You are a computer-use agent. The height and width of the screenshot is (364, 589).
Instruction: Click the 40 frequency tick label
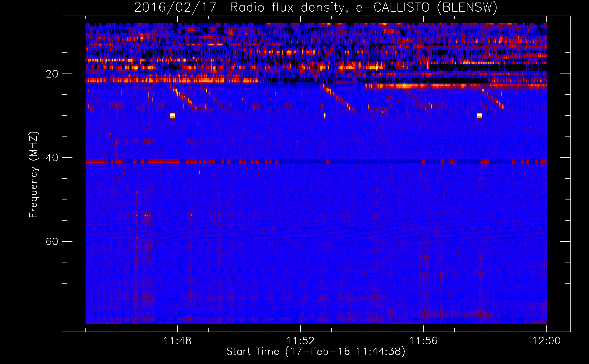click(52, 158)
